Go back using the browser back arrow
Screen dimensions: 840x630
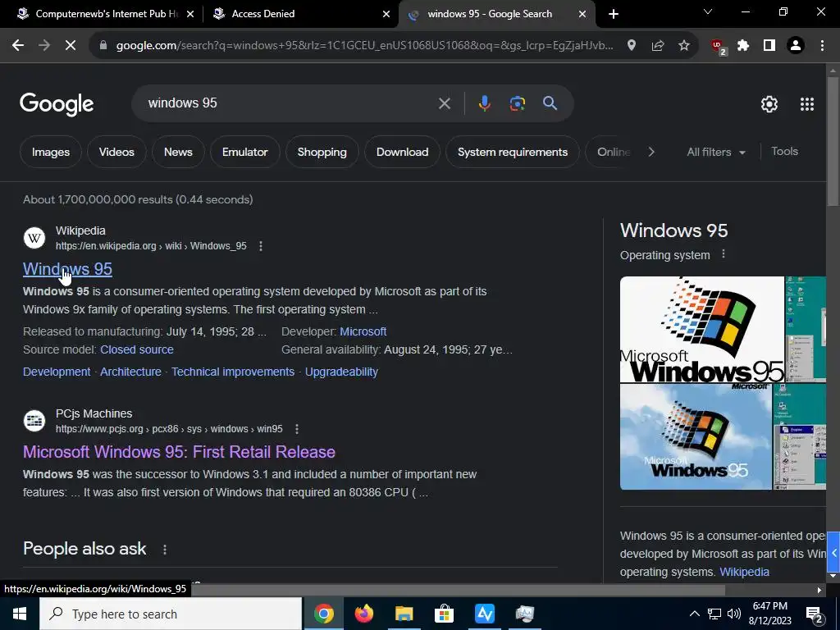18,46
